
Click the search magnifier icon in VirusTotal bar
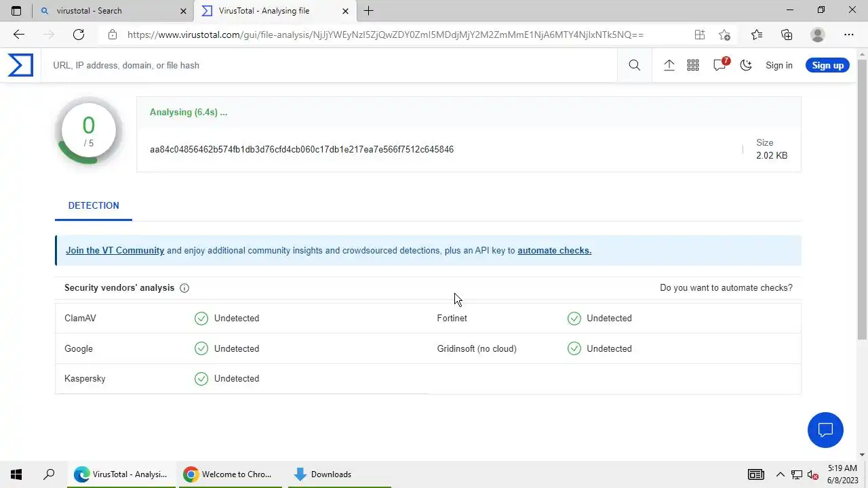pos(634,65)
